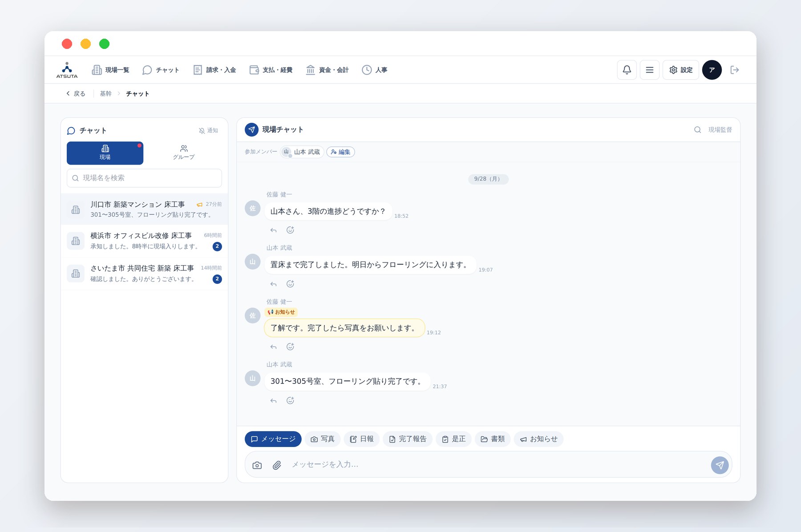Select メッセージ compose mode
The width and height of the screenshot is (801, 532).
click(273, 439)
